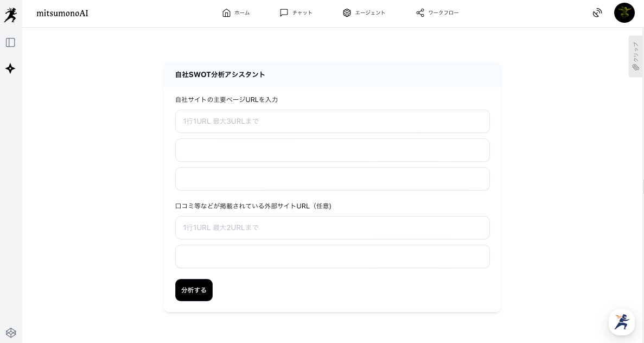Click the wireframe cube icon in sidebar
This screenshot has height=343, width=644.
click(11, 333)
